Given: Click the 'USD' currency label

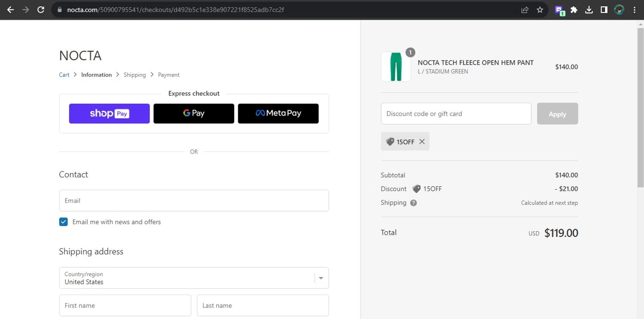Looking at the screenshot, I should click(x=534, y=233).
